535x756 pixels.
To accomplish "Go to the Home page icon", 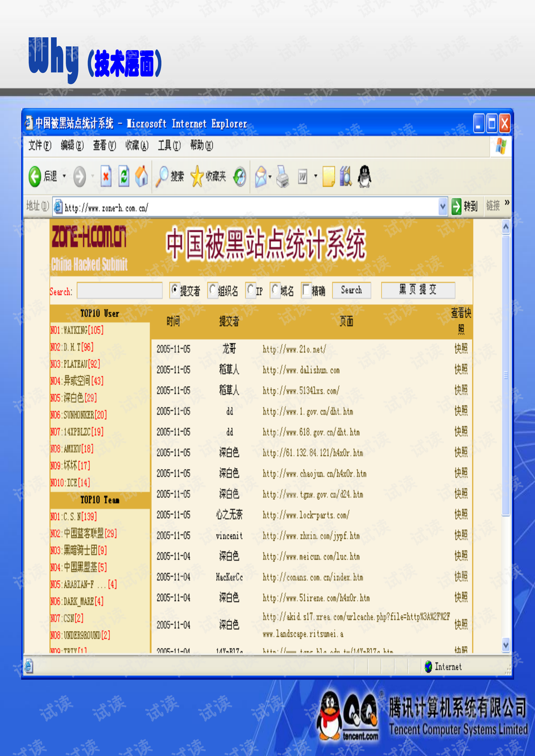I will tap(142, 176).
